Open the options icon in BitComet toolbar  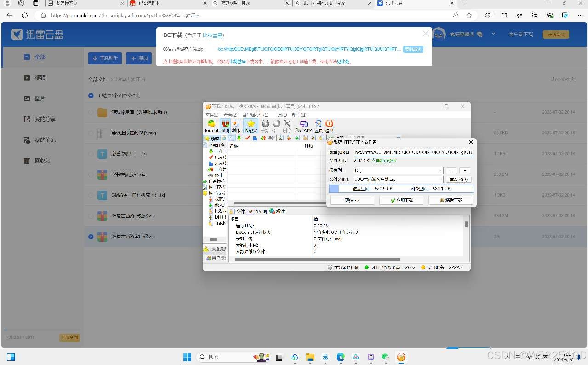(x=318, y=126)
